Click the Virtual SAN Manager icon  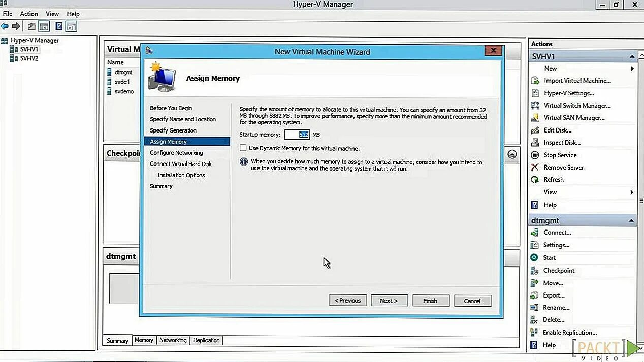tap(534, 118)
